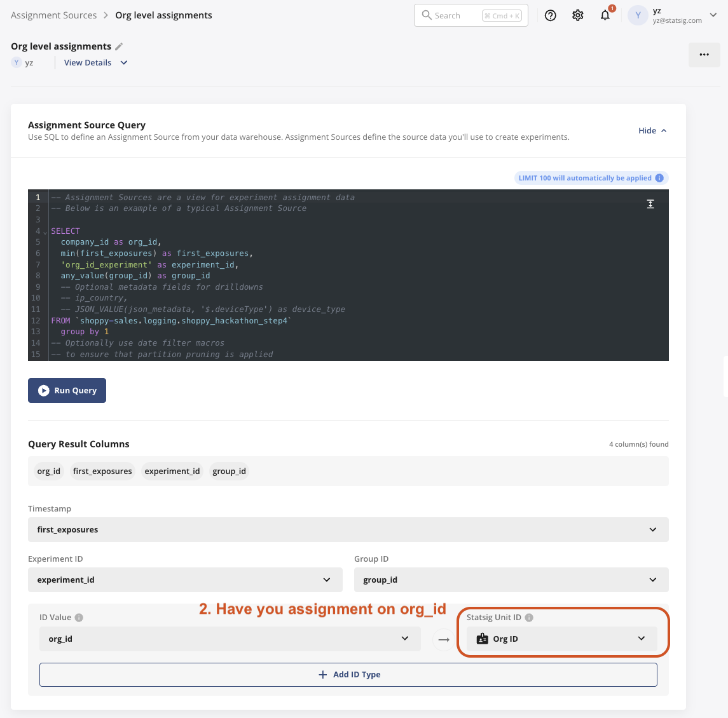728x718 pixels.
Task: Click the center-text icon in the SQL editor
Action: click(650, 203)
